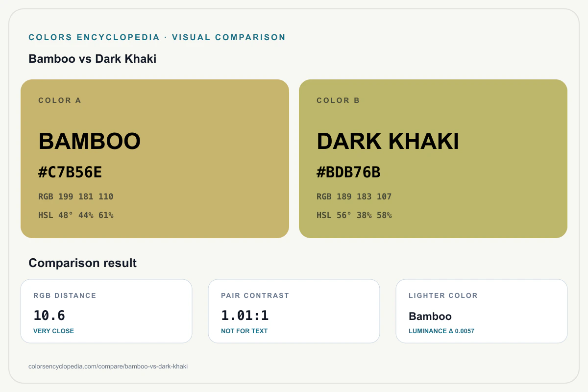Click the Luminance Δ 0.0057 label

point(441,331)
